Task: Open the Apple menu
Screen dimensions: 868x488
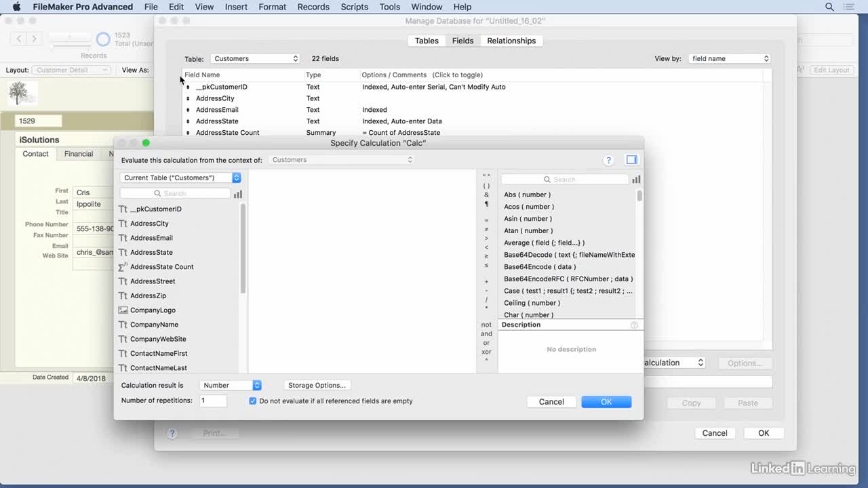Action: [x=17, y=7]
